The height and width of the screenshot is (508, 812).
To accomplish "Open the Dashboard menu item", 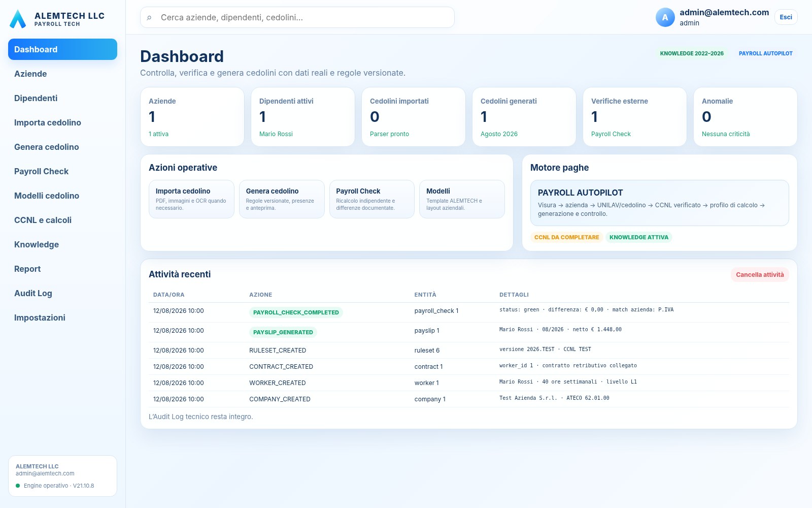I will click(x=62, y=49).
